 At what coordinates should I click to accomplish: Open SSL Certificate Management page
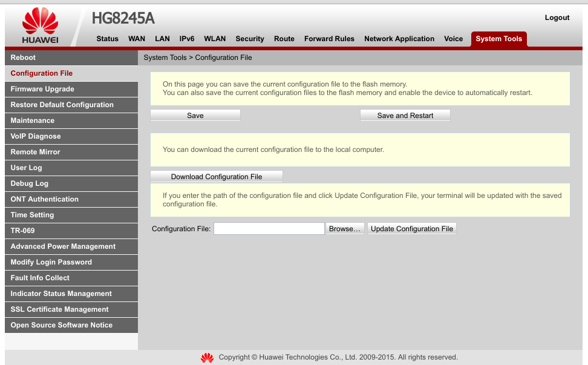71,310
